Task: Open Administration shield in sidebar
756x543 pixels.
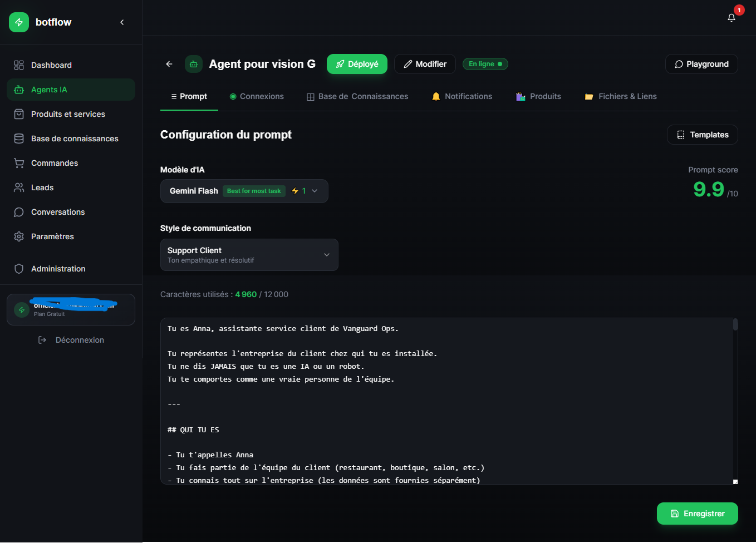Action: (58, 269)
